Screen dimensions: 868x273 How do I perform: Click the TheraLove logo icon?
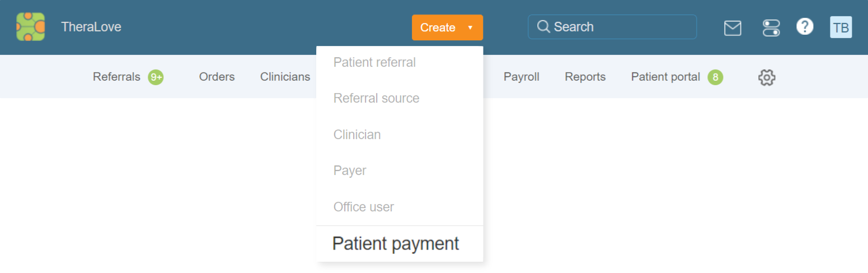point(30,27)
